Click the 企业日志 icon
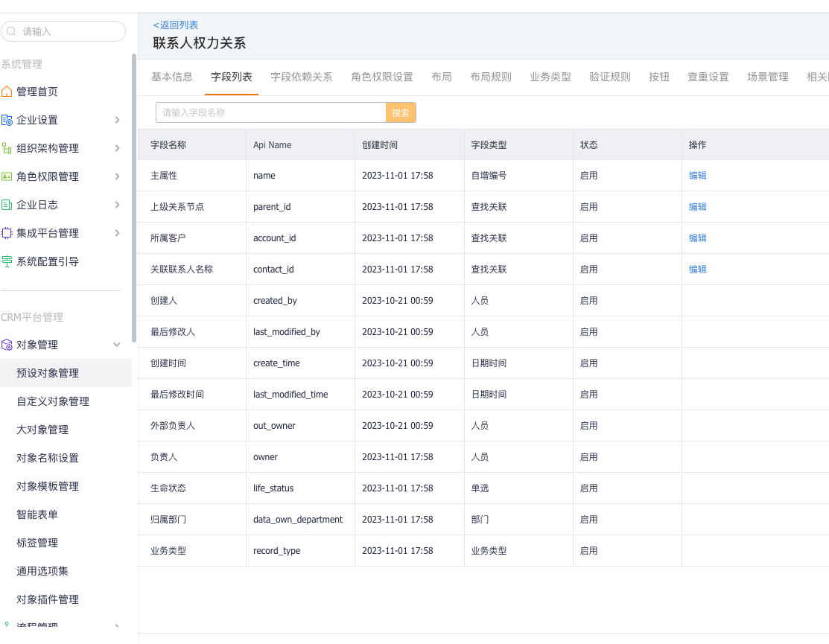 pyautogui.click(x=7, y=205)
